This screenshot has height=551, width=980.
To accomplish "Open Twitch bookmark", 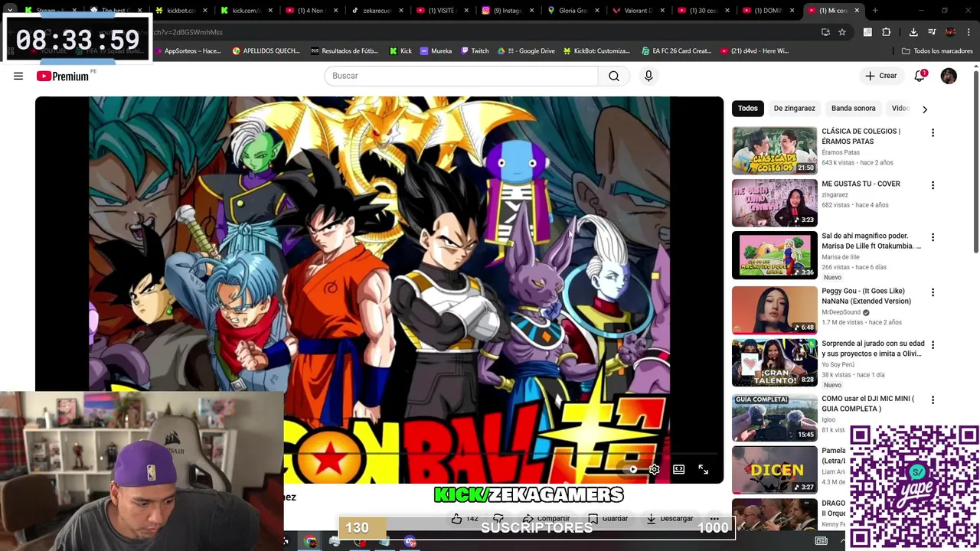I will (x=475, y=51).
